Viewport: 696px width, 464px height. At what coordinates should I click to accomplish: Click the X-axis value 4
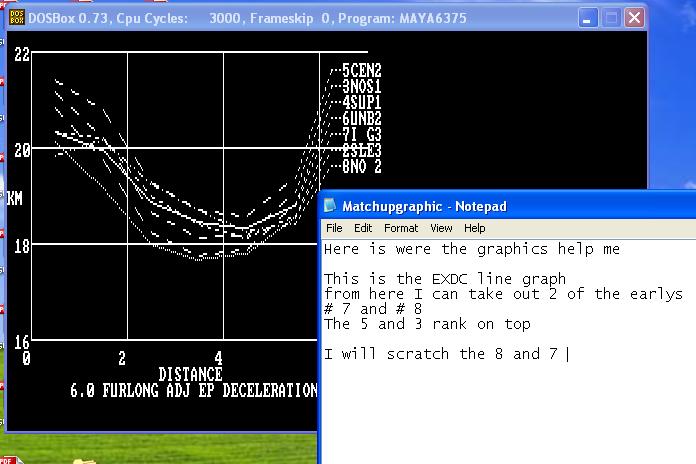218,358
